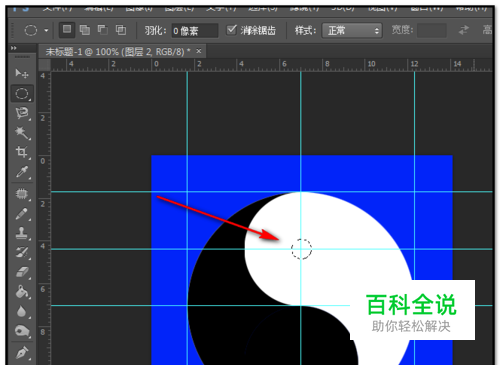Screen dimensions: 500x365
Task: Click inside the small circular marquee selection
Action: click(301, 249)
